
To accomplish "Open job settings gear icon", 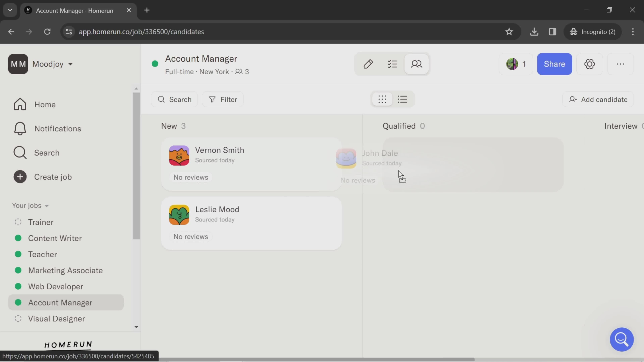I will tap(590, 64).
